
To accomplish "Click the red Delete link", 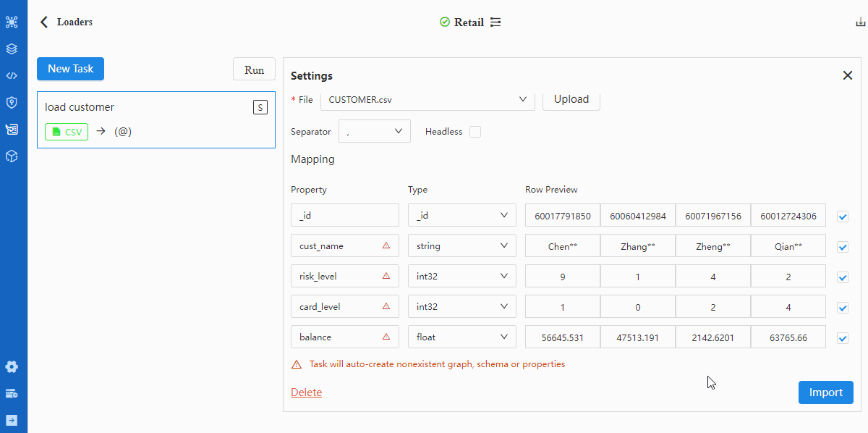I will pos(306,392).
